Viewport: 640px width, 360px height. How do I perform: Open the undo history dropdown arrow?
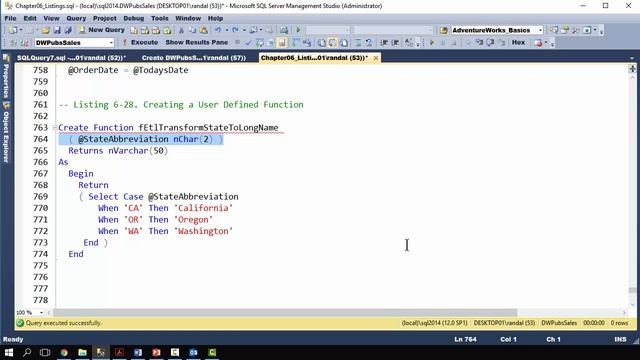tap(227, 30)
